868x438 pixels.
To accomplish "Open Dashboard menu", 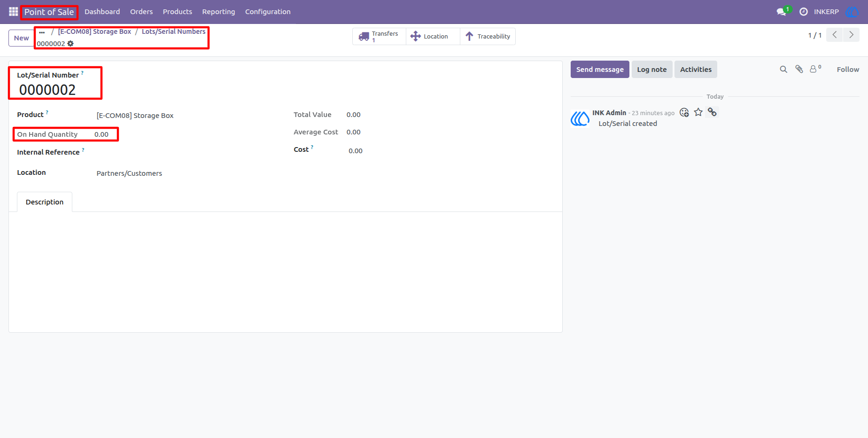I will pos(102,12).
